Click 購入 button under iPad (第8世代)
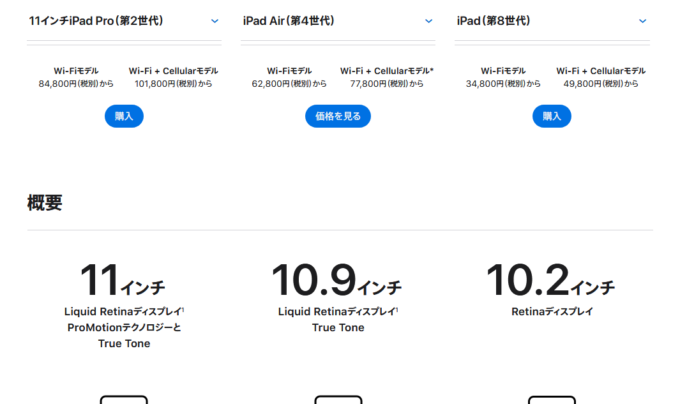Screen dimensions: 680x404 (x=552, y=116)
